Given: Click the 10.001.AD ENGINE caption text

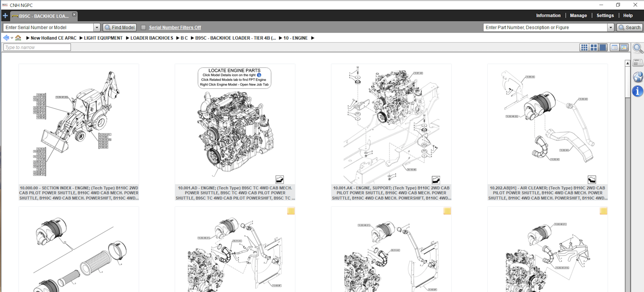Looking at the screenshot, I should click(x=235, y=193).
